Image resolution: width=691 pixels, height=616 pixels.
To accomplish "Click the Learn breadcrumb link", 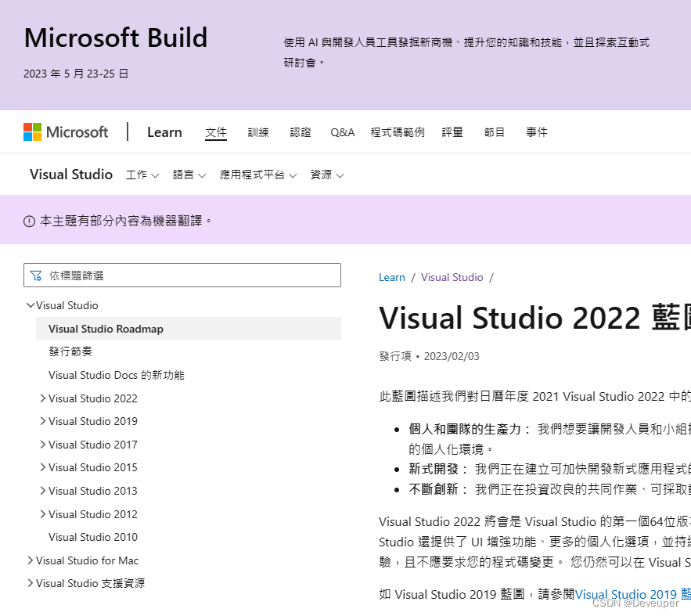I will tap(392, 277).
